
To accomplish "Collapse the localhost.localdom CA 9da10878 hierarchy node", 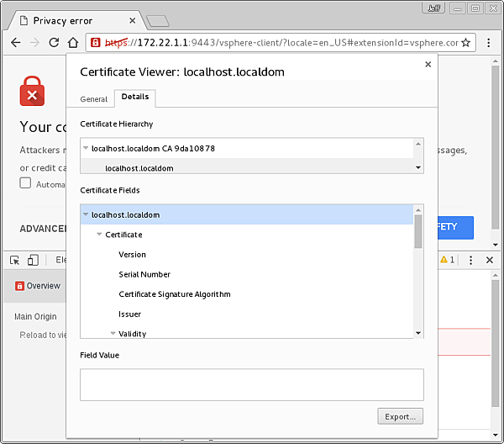I will tap(86, 148).
